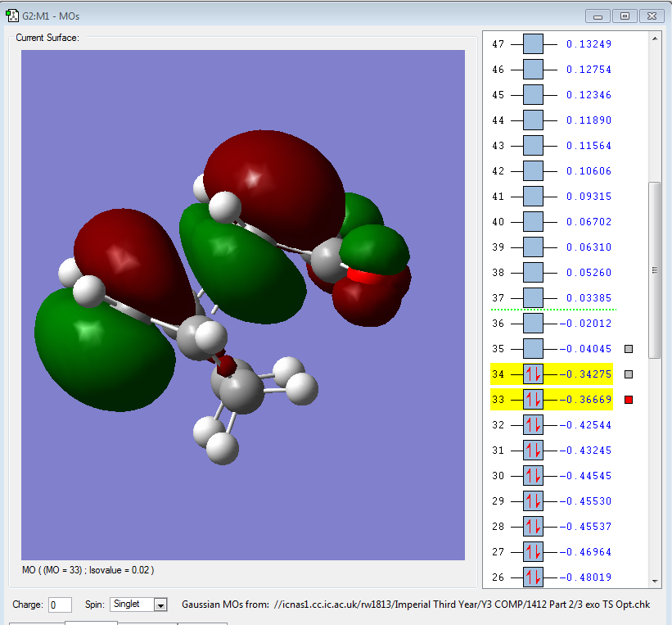Select the orbital 26 occupied box
This screenshot has height=625, width=672.
pyautogui.click(x=533, y=577)
